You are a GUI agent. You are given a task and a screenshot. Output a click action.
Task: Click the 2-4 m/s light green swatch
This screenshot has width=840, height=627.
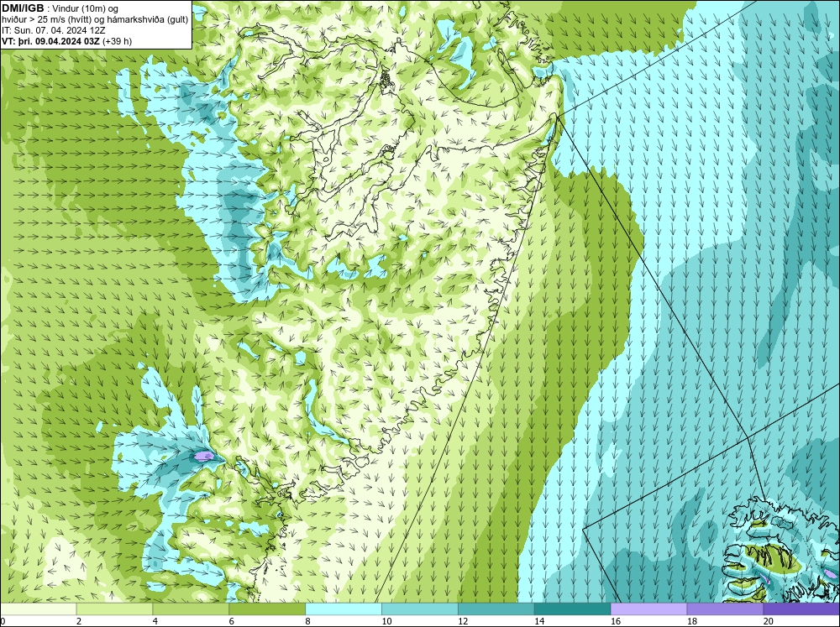coord(114,609)
